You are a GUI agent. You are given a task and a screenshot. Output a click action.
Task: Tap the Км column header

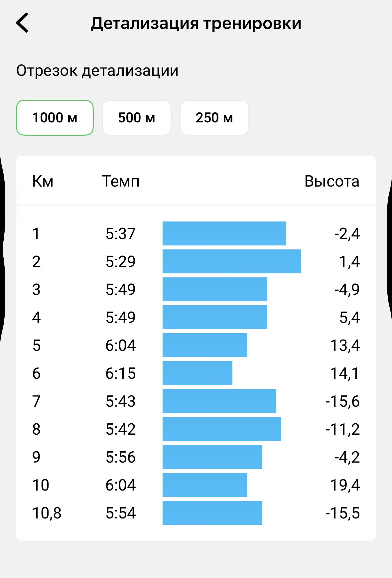[x=43, y=182]
